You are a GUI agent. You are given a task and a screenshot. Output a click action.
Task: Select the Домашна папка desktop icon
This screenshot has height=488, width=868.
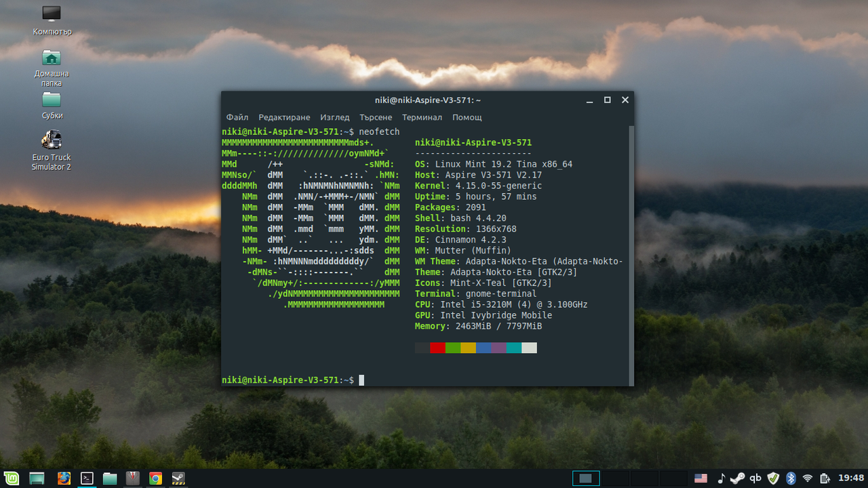click(x=52, y=68)
